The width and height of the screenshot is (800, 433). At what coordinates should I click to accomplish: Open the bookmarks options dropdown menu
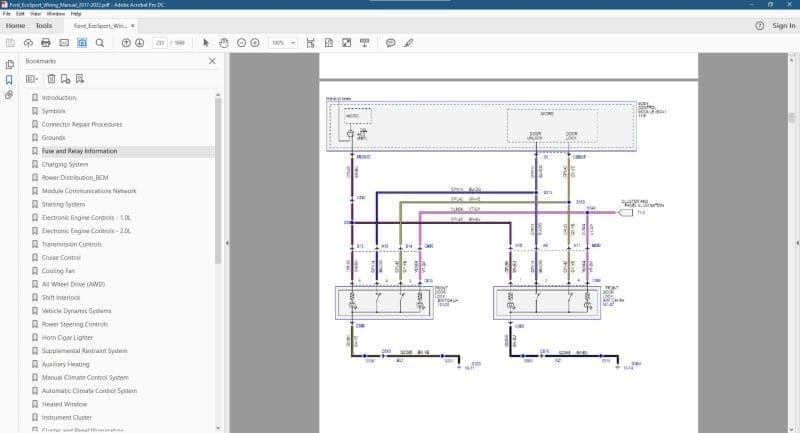pos(31,78)
